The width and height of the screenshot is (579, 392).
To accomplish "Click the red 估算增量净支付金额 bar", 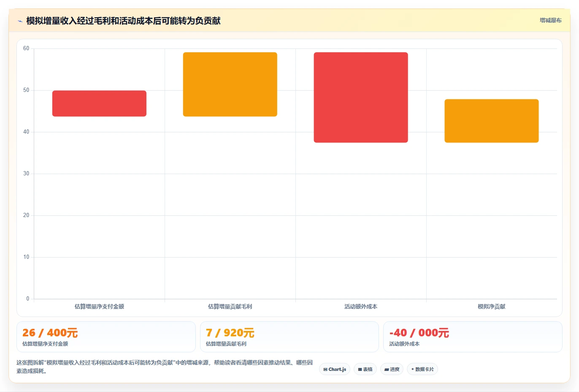I will tap(99, 103).
